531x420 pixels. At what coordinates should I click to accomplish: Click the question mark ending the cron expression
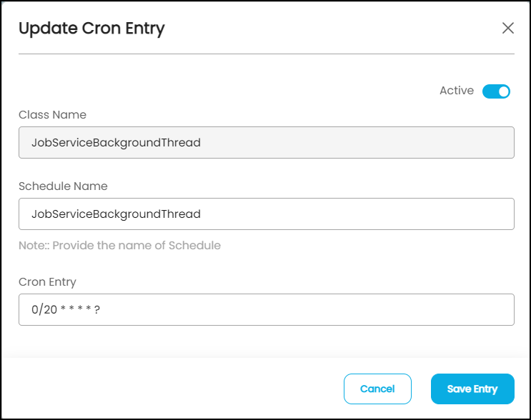click(96, 310)
